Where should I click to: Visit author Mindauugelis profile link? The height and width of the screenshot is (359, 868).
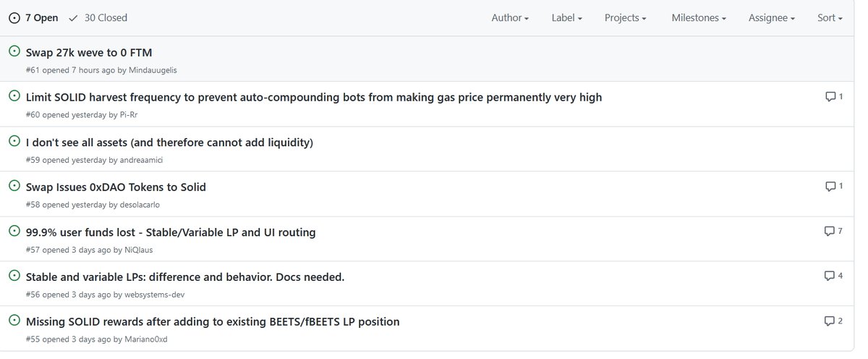click(153, 70)
